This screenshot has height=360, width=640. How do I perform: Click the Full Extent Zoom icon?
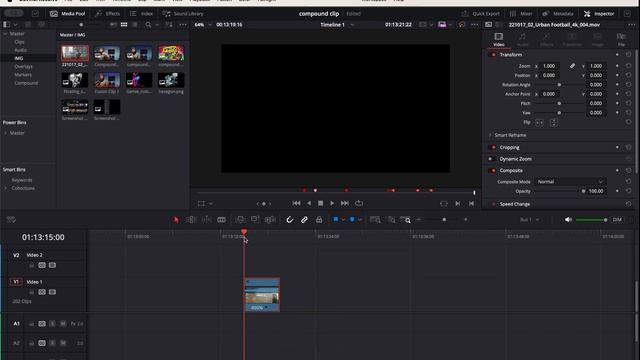pyautogui.click(x=375, y=220)
